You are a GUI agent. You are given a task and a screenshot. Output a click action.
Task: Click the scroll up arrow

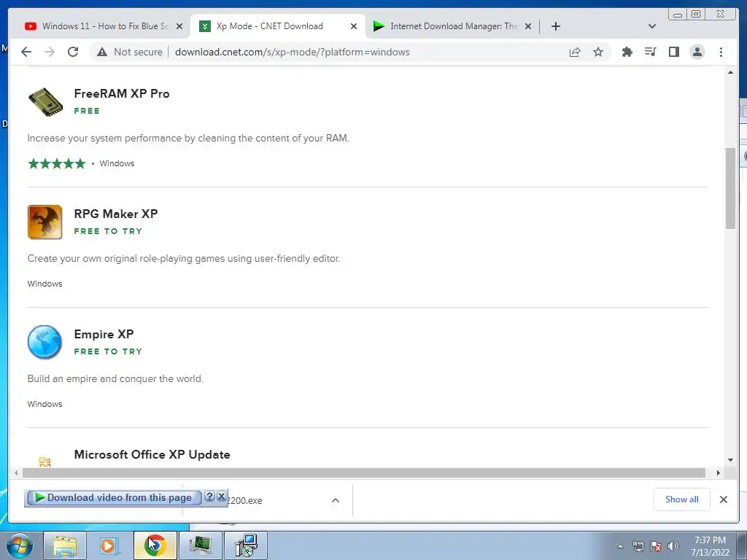point(730,72)
